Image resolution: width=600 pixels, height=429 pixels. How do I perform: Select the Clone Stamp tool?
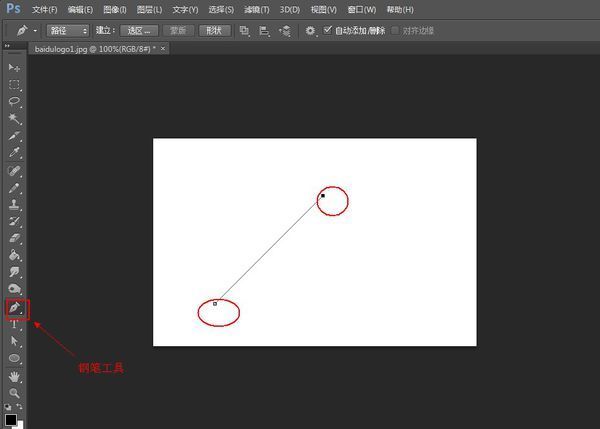click(14, 203)
